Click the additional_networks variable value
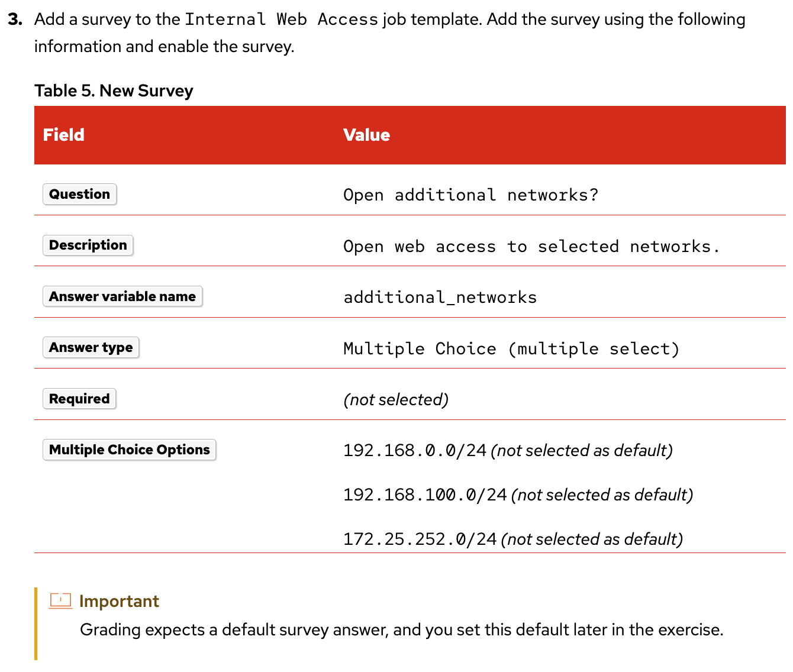 (440, 298)
